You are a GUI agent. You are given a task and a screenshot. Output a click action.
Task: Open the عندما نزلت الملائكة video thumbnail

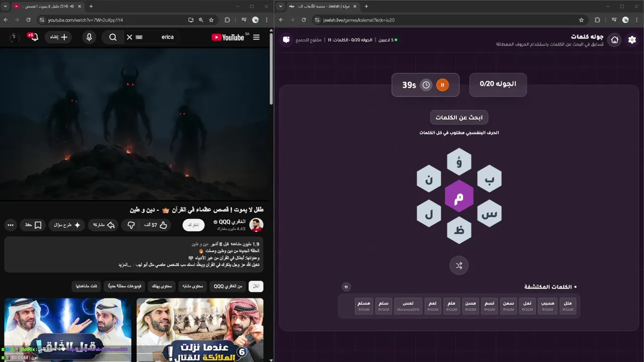(x=200, y=330)
